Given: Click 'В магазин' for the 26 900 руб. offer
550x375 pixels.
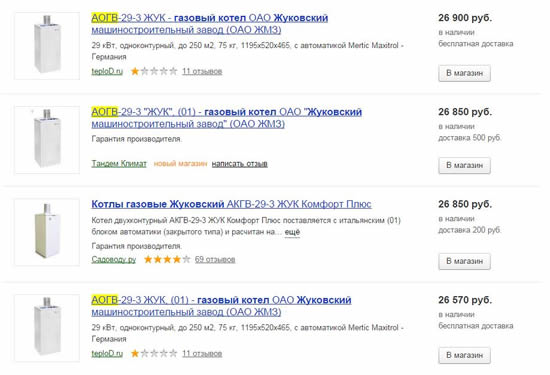Looking at the screenshot, I should click(x=464, y=73).
